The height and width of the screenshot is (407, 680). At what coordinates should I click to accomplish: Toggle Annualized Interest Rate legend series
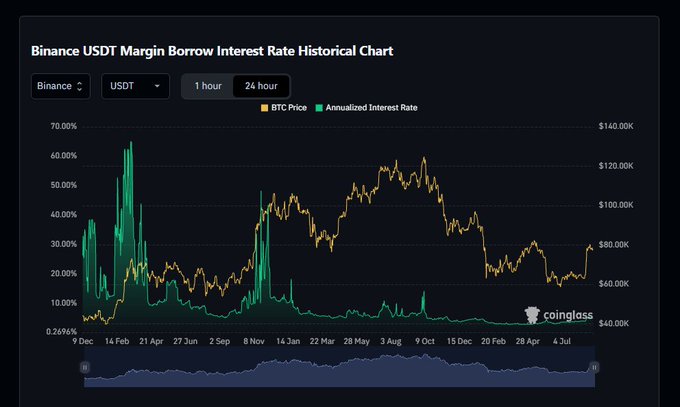pos(366,108)
